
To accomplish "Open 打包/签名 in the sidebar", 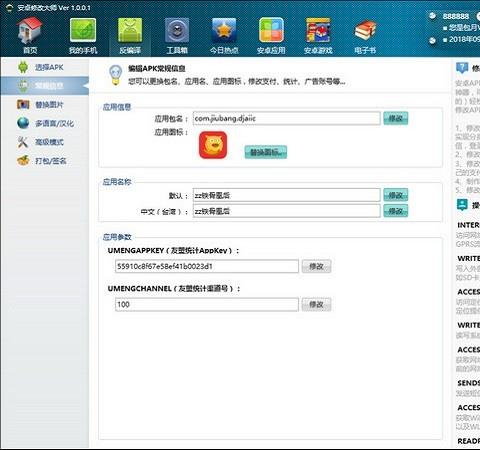I will click(x=45, y=161).
